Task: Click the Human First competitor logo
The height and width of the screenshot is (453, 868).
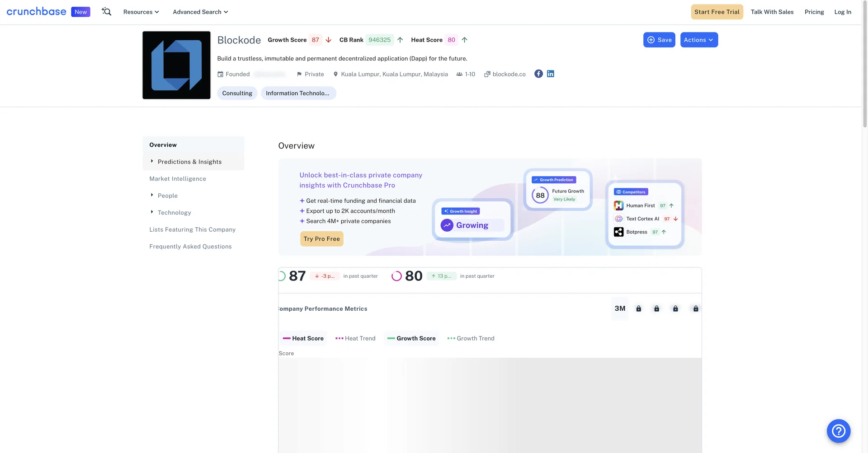Action: click(618, 205)
